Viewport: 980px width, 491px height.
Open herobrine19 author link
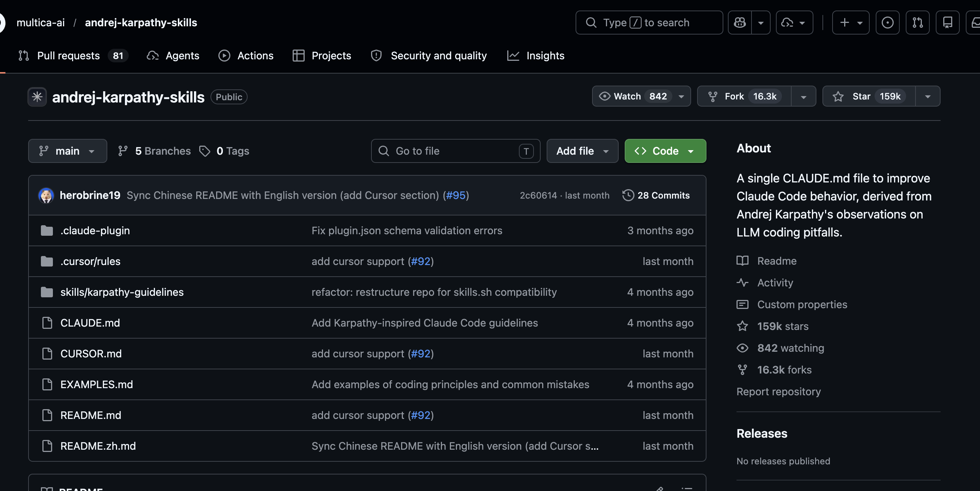coord(90,195)
